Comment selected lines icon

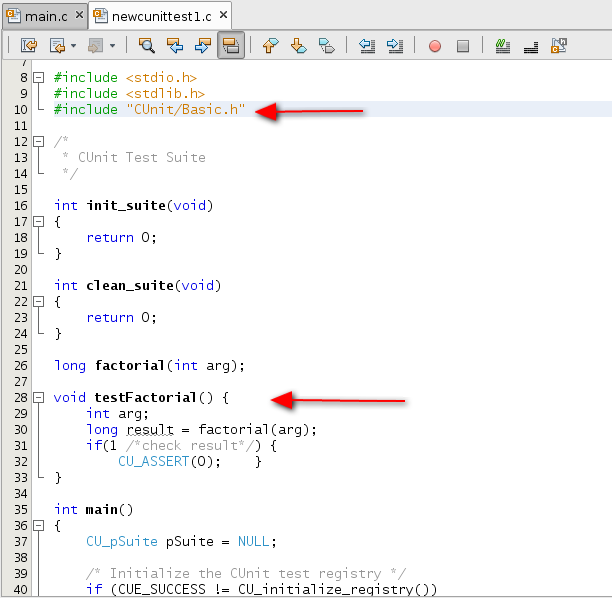pyautogui.click(x=503, y=45)
